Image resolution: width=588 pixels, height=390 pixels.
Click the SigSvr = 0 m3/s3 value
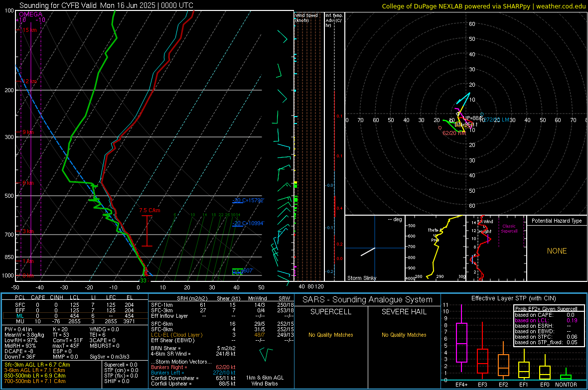point(110,357)
